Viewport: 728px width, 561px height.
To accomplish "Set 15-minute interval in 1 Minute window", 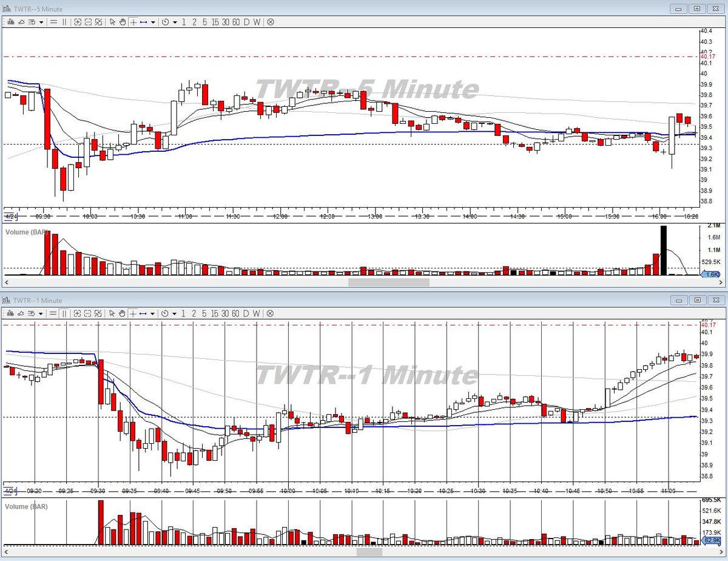I will coord(214,313).
